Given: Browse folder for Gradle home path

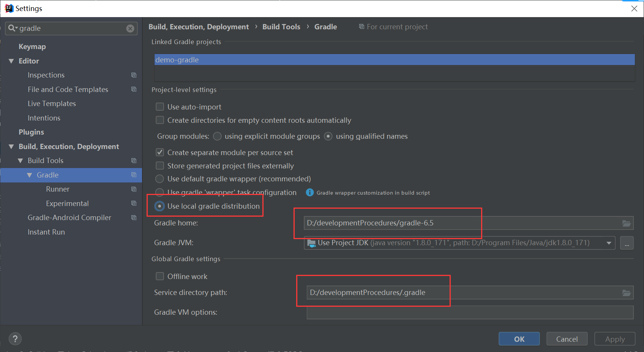Looking at the screenshot, I should [627, 223].
